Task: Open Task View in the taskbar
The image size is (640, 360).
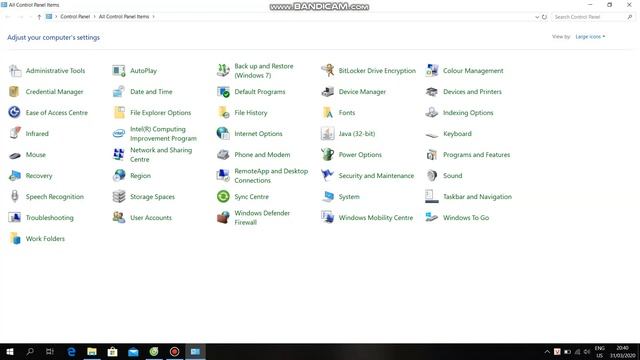Action: [50, 351]
